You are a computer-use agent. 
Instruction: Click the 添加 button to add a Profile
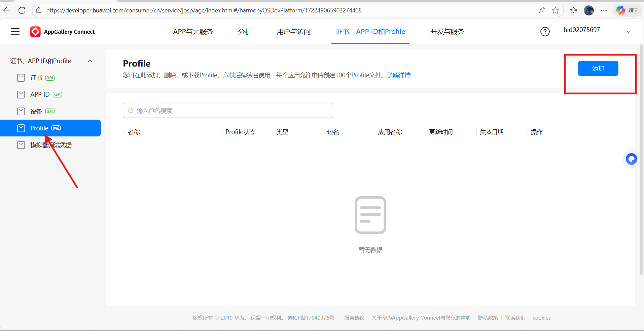point(598,68)
